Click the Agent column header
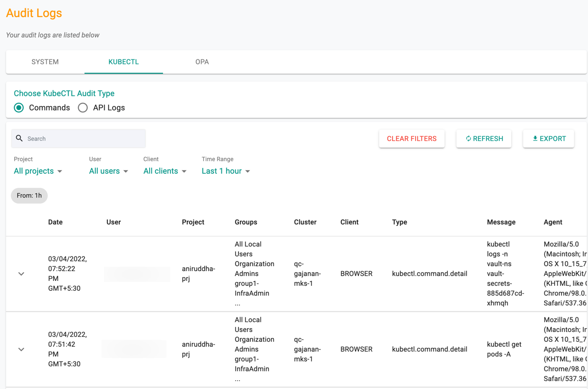Screen dimensions: 588x389 553,222
